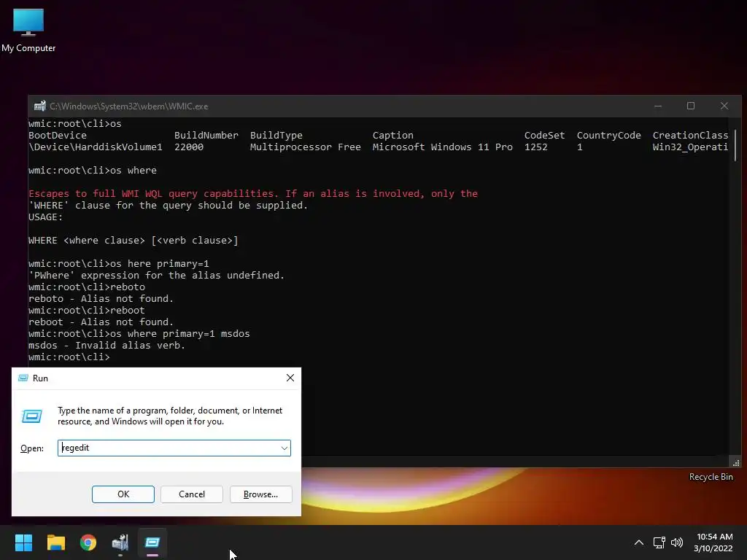Screen dimensions: 747x560
Task: Minimize the WMIC console window
Action: pyautogui.click(x=658, y=106)
